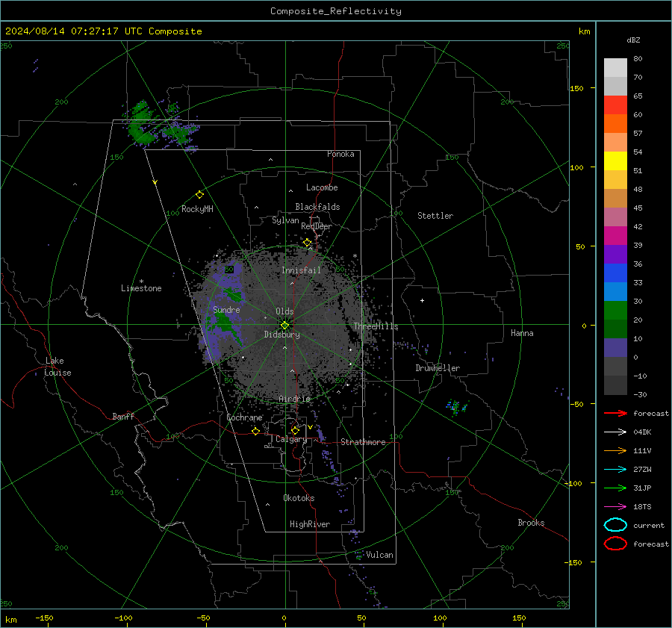Click the purple 36-39 dBZ legend swatch
This screenshot has width=672, height=628.
click(x=615, y=255)
